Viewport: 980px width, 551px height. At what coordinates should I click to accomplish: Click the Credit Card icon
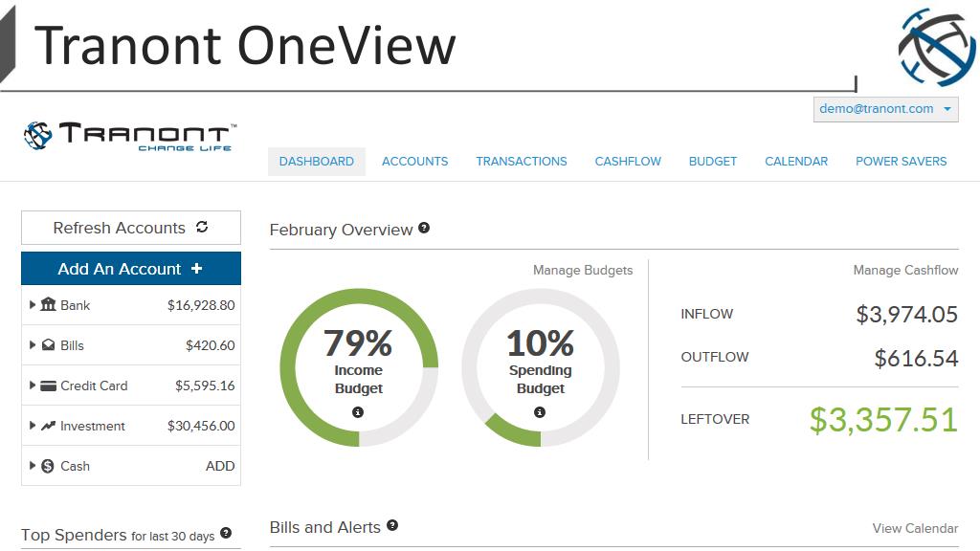(48, 386)
